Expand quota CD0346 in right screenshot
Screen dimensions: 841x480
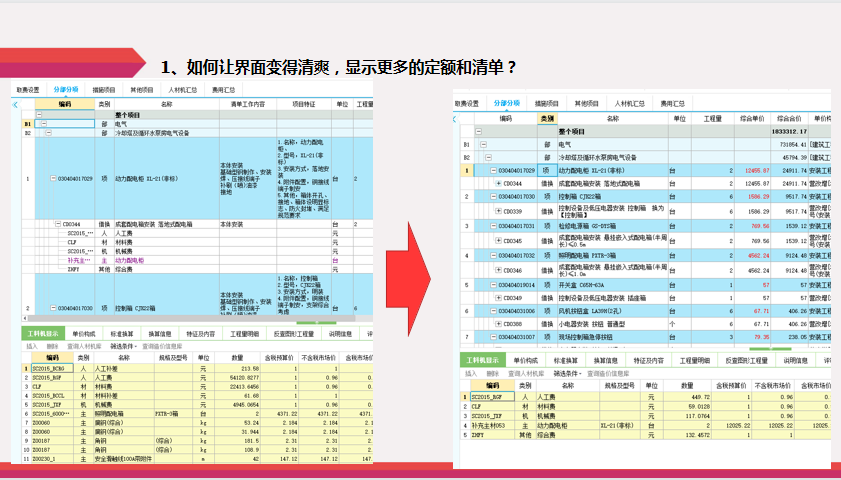pyautogui.click(x=498, y=270)
